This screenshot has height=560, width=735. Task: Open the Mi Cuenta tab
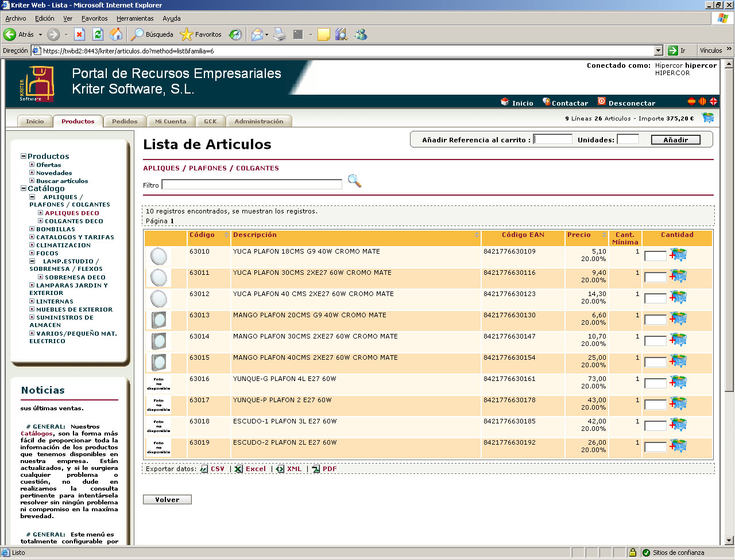(171, 121)
